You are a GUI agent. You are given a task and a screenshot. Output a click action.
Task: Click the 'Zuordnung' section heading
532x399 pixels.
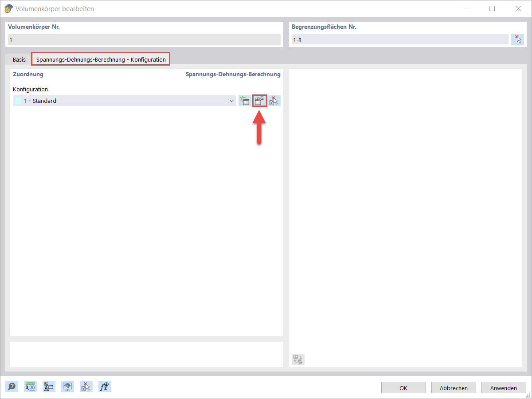click(28, 74)
